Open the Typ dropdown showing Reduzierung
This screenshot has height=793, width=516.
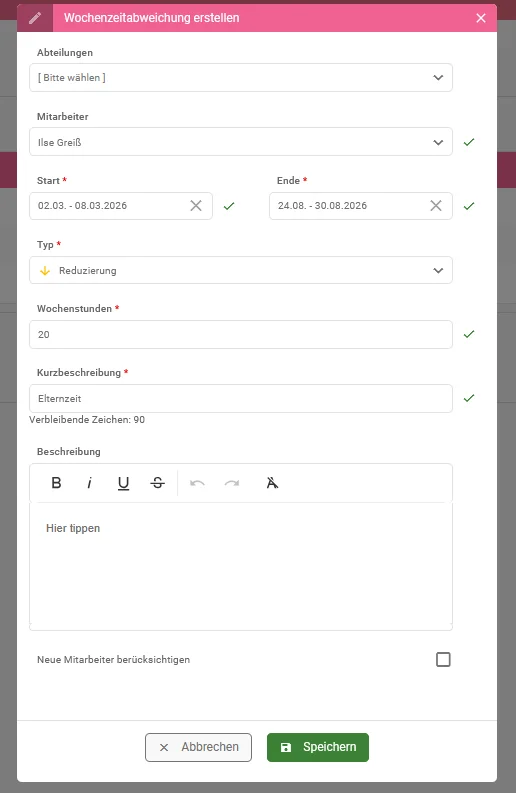241,270
